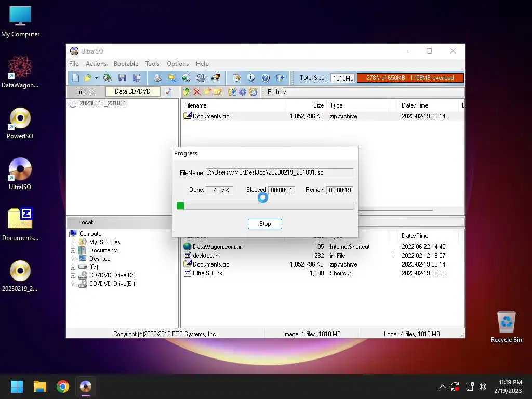Expand the (C:) drive node

point(73,267)
